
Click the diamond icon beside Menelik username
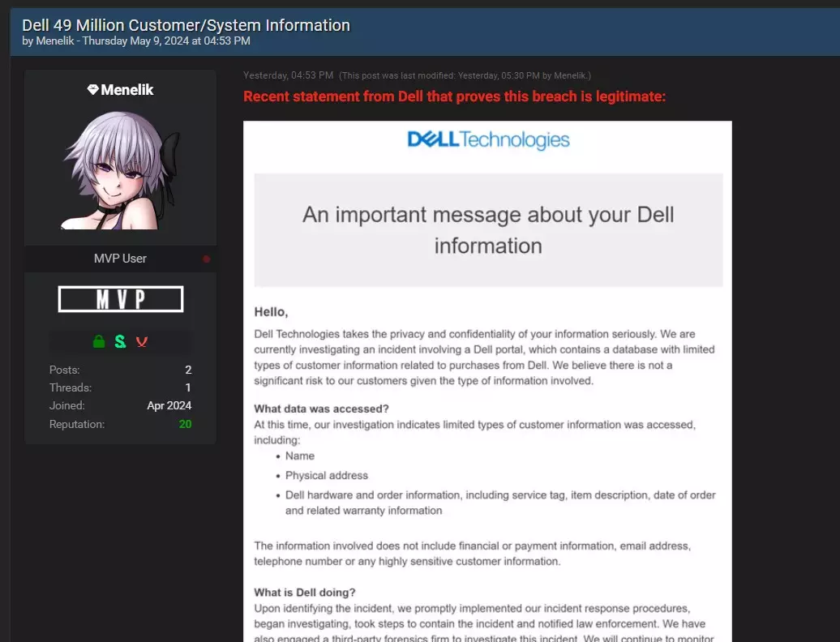92,90
